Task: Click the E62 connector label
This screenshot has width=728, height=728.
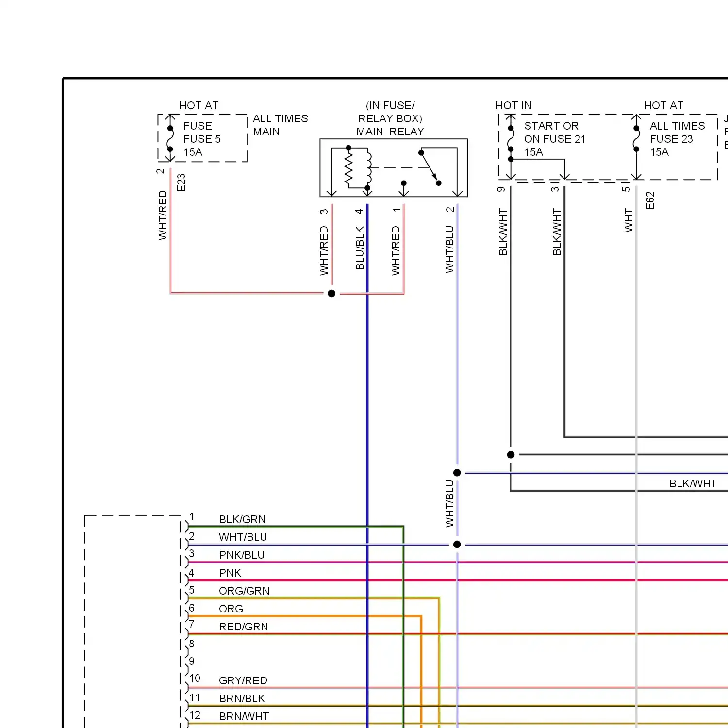Action: pyautogui.click(x=650, y=200)
